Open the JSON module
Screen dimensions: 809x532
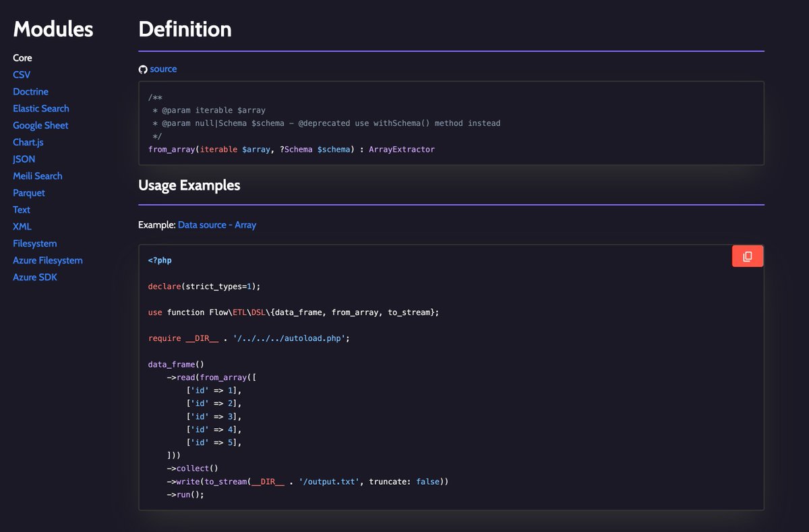tap(24, 159)
